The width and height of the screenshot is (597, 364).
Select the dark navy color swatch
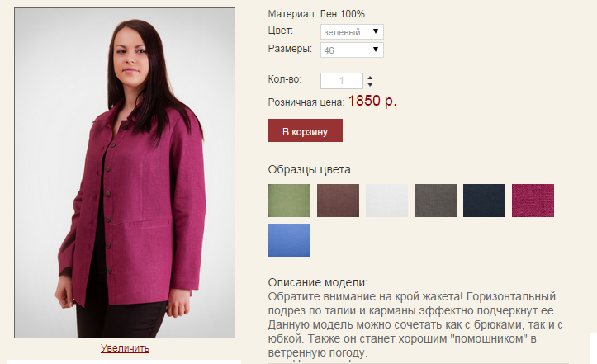pyautogui.click(x=485, y=201)
